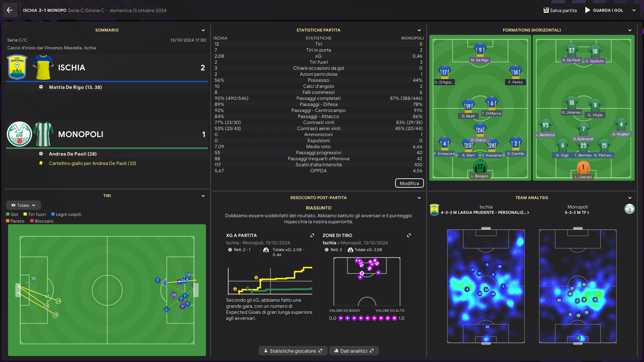Open the Sommario panel dropdown
644x362 pixels.
pos(203,30)
